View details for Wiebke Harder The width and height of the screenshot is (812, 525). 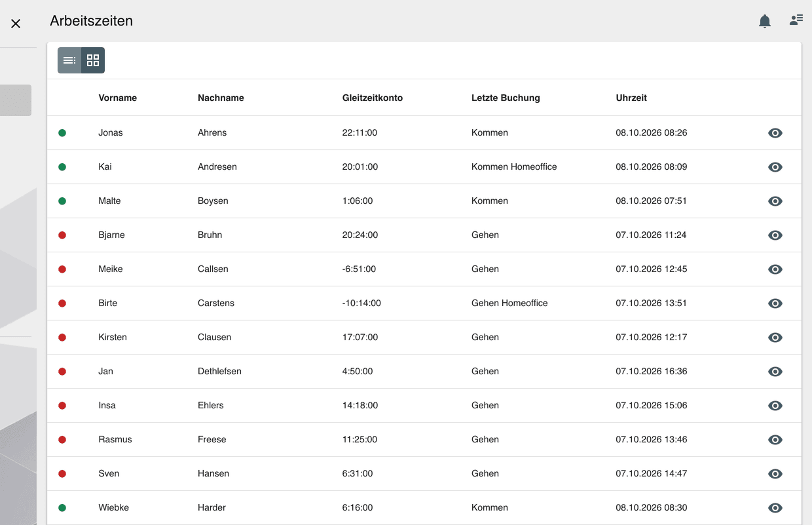coord(775,508)
